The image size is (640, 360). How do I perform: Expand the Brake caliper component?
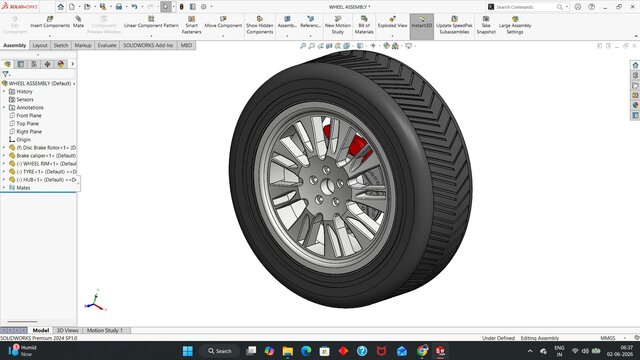click(4, 156)
